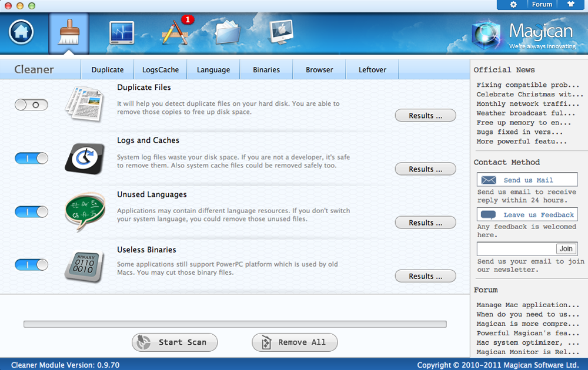Open the Send us Mail link
Image resolution: width=588 pixels, height=370 pixels.
point(527,180)
